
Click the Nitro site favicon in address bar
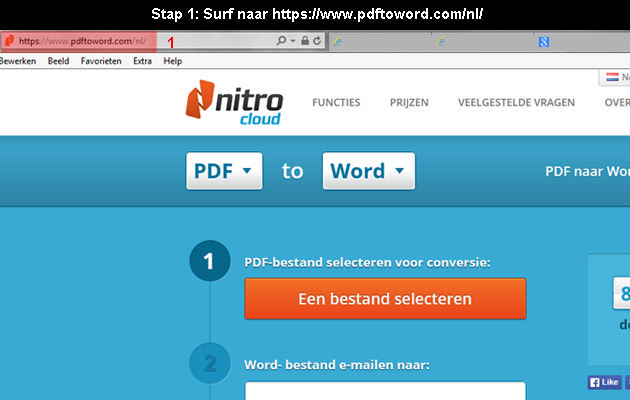pyautogui.click(x=9, y=41)
